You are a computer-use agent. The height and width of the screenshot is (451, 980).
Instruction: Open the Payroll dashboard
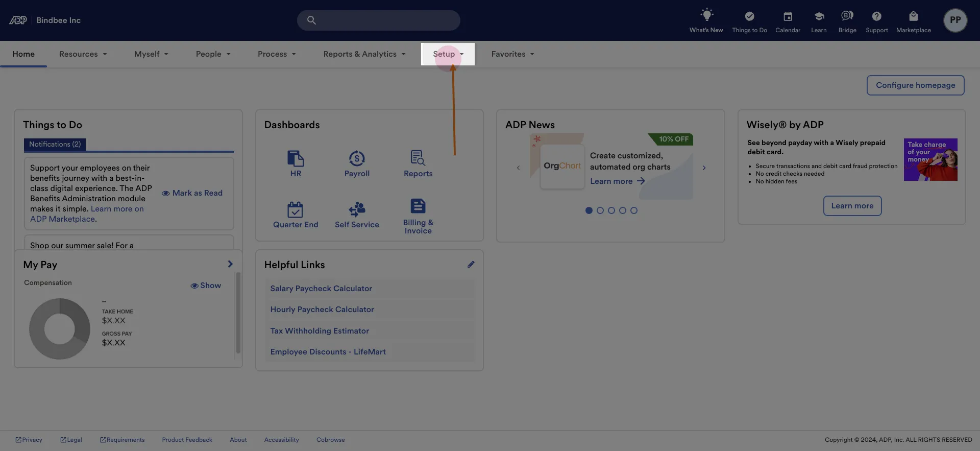coord(357,163)
